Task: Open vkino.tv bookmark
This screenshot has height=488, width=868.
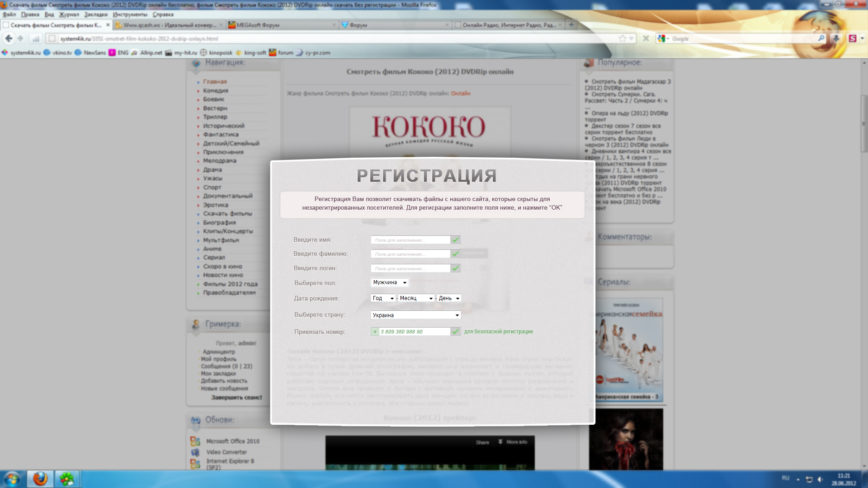Action: click(57, 53)
